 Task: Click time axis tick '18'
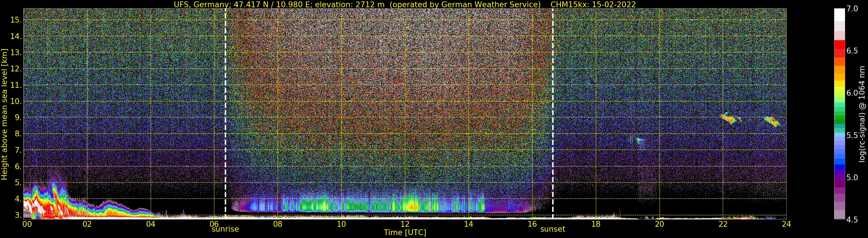click(596, 224)
